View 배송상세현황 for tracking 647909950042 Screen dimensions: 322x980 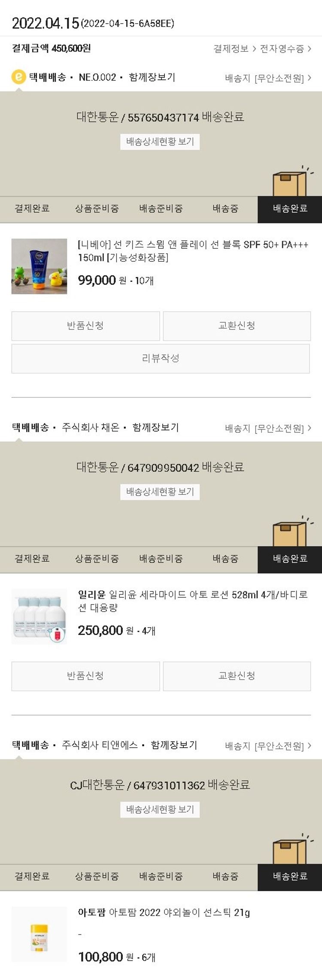(x=160, y=492)
